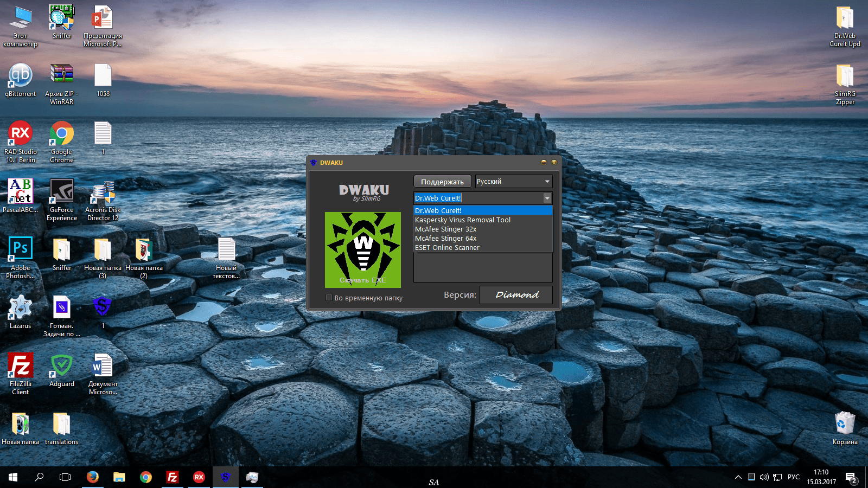Screen dimensions: 868x488
Task: Show hidden tray icons chevron
Action: (738, 477)
